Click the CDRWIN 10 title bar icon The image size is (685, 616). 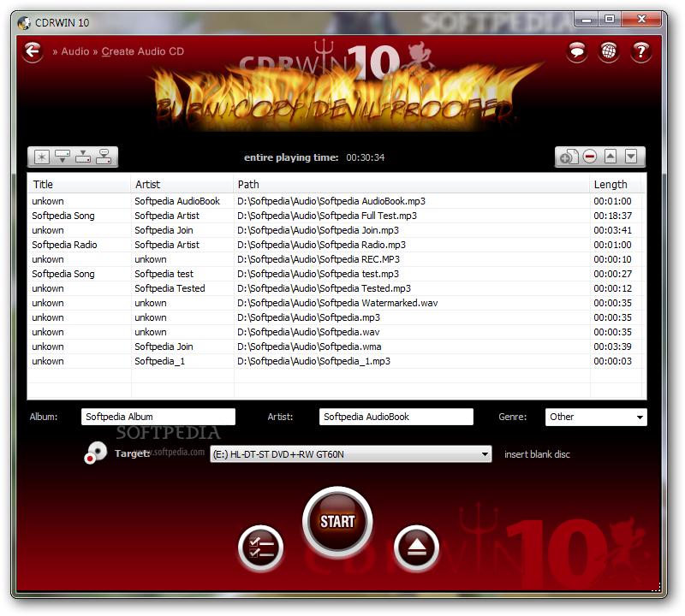point(24,23)
